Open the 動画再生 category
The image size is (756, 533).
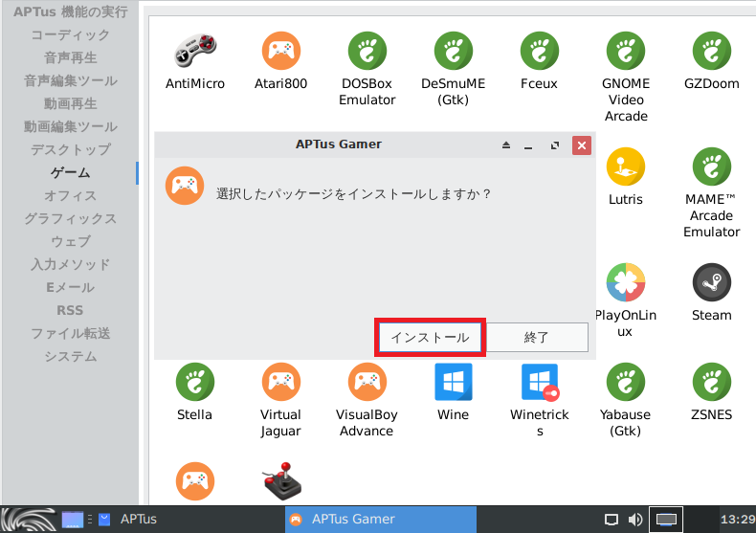point(71,103)
